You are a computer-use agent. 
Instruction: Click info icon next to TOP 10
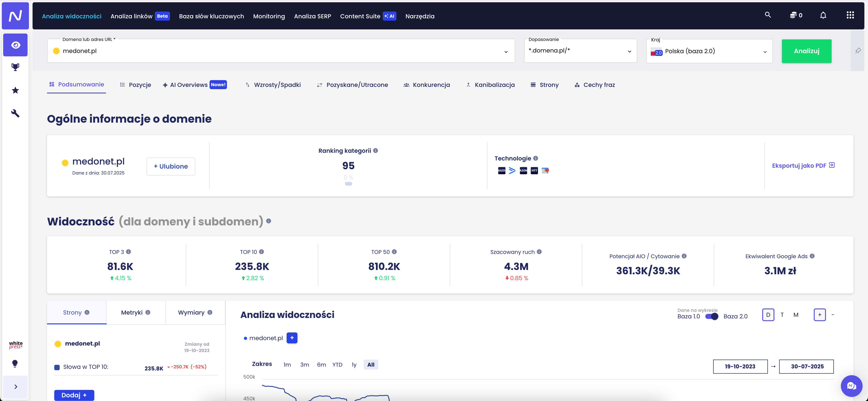(262, 252)
